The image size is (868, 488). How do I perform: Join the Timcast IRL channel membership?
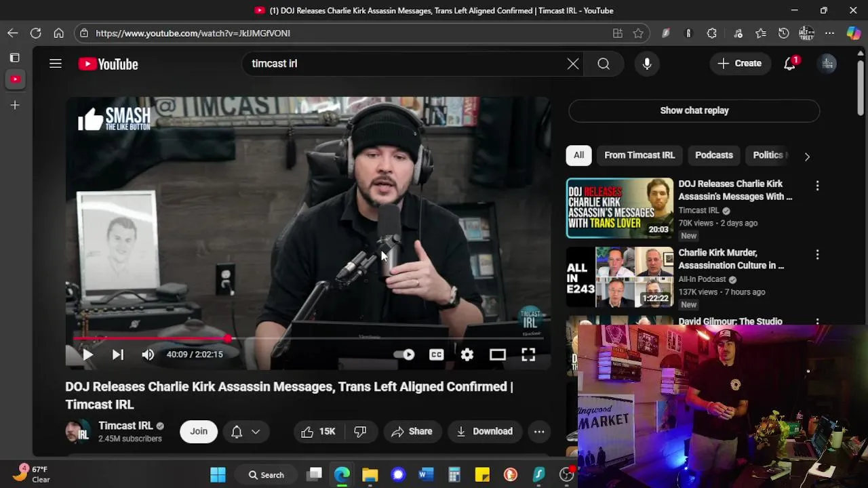click(199, 432)
